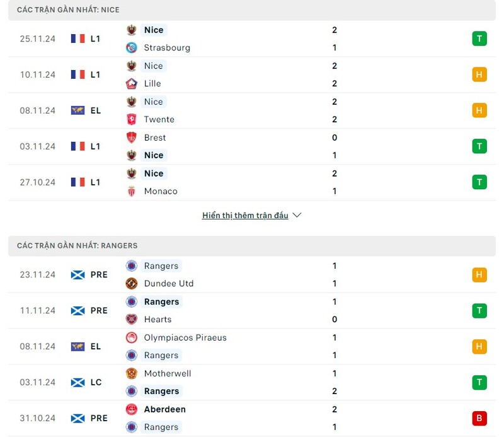Screen dimensions: 504x437
Task: Click the green T result badge for Nice vs Strasbourg
Action: pos(479,38)
